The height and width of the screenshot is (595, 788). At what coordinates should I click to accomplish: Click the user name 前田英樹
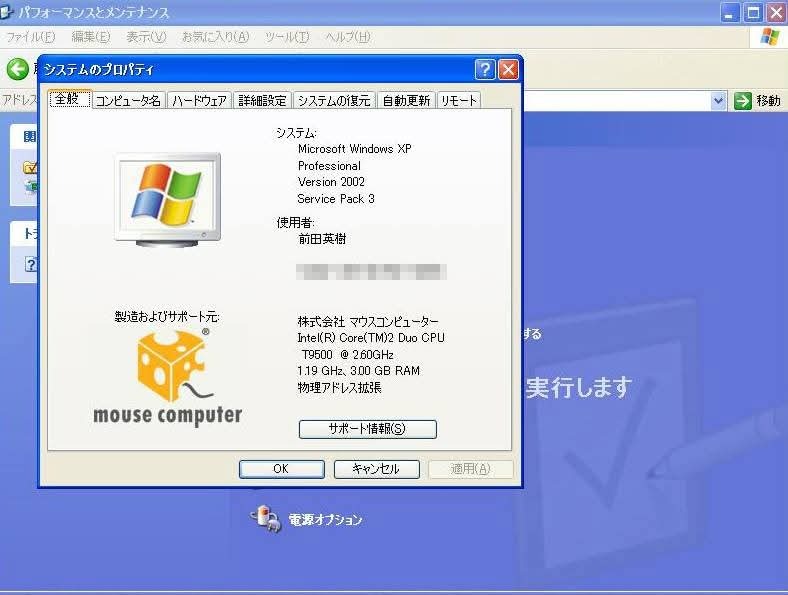coord(322,239)
